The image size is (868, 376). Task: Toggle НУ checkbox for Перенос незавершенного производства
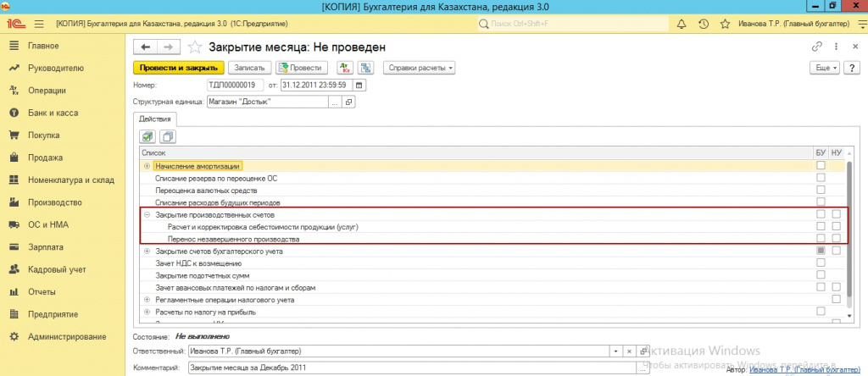[837, 238]
